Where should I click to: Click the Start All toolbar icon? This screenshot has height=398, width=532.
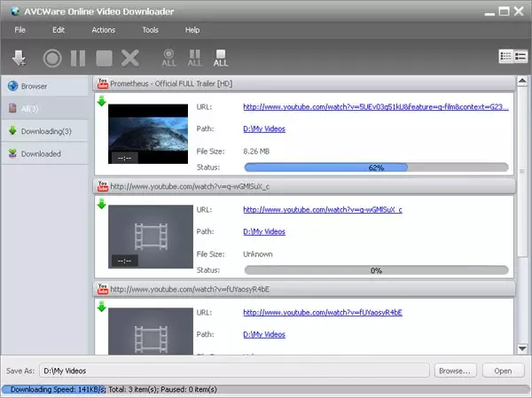point(168,59)
